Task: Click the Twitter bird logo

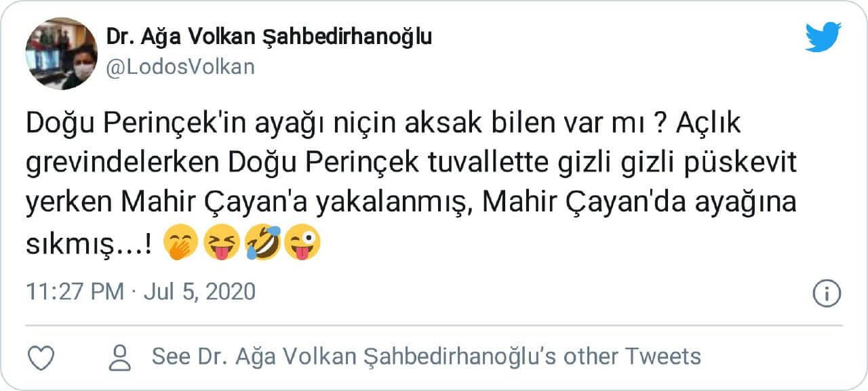Action: pos(823,37)
